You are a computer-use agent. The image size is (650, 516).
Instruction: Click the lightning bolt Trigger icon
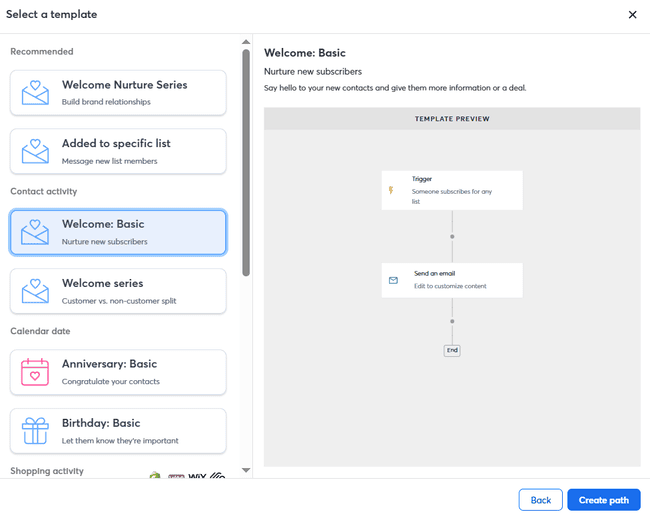click(x=392, y=190)
